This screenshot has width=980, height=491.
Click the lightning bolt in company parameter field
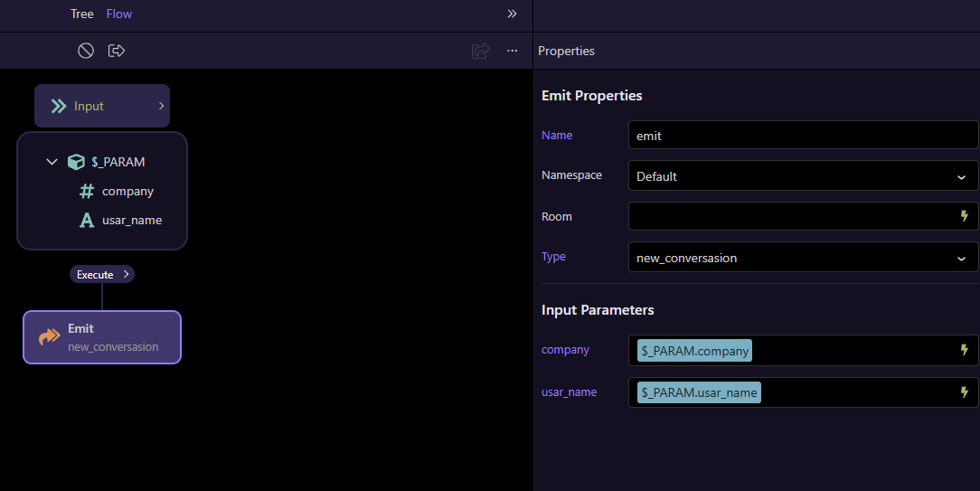tap(964, 350)
